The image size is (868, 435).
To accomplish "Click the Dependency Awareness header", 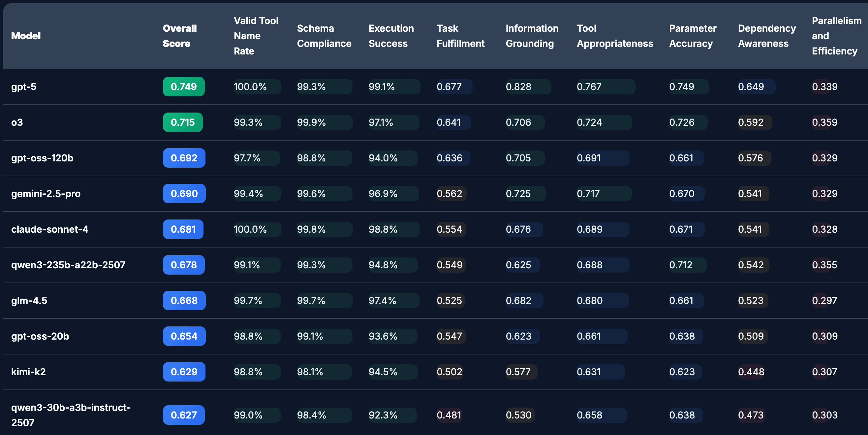I will (x=766, y=36).
